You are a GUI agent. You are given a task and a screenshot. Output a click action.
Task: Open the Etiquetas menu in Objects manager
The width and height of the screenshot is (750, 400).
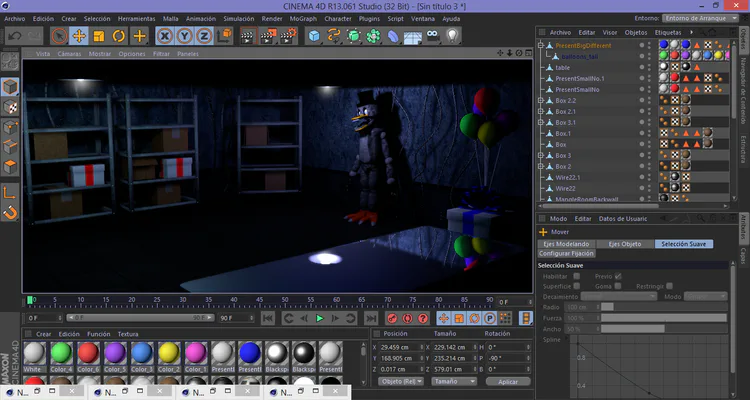tap(668, 33)
